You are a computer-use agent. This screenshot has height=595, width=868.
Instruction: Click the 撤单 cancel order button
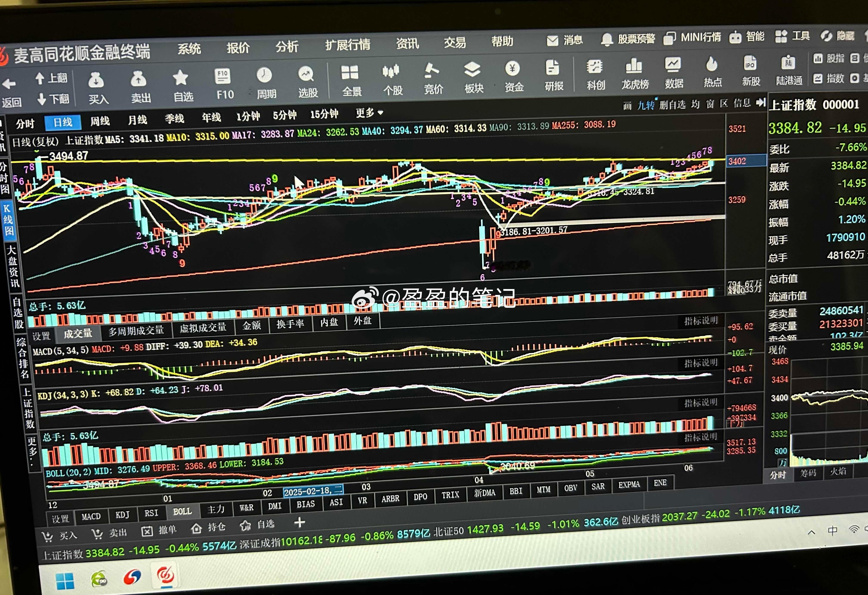(159, 530)
